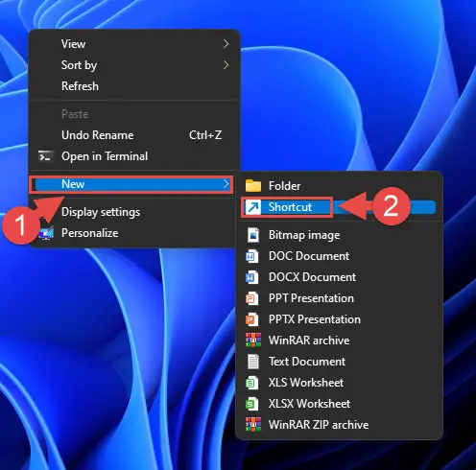
Task: Create a new WinRAR archive
Action: pyautogui.click(x=339, y=341)
